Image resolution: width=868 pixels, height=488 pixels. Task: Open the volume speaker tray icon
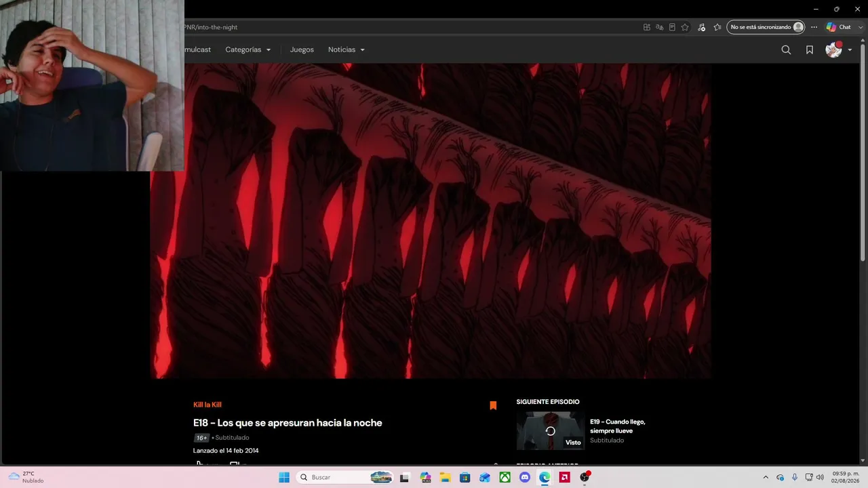tap(820, 477)
